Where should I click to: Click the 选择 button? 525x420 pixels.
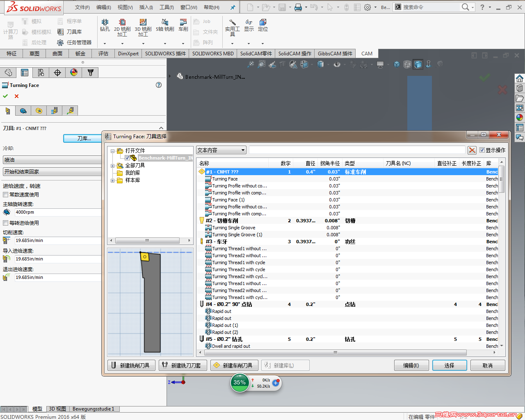point(450,365)
